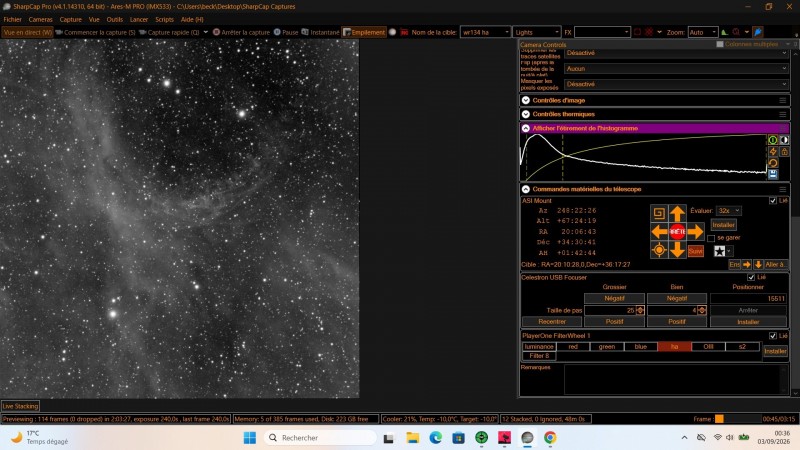The image size is (800, 450).
Task: Open Évaluer 32x rate dropdown
Action: [x=729, y=211]
